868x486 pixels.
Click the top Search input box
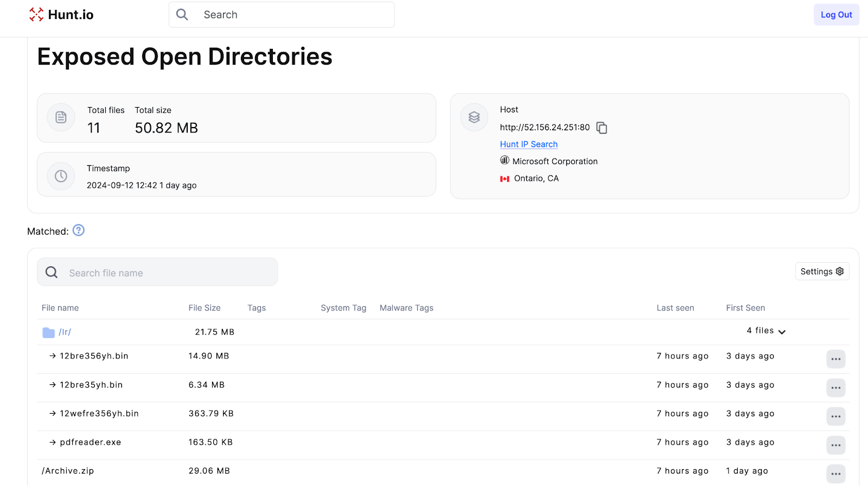(293, 15)
